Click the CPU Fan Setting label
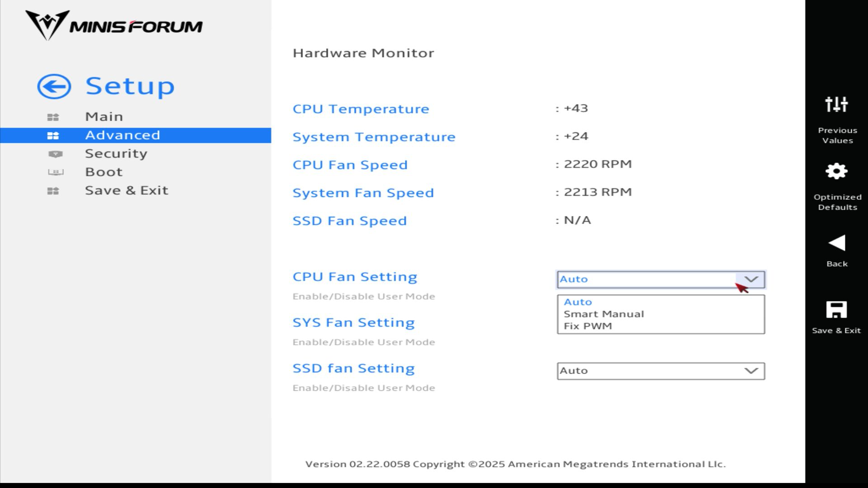Image resolution: width=868 pixels, height=488 pixels. pos(355,277)
